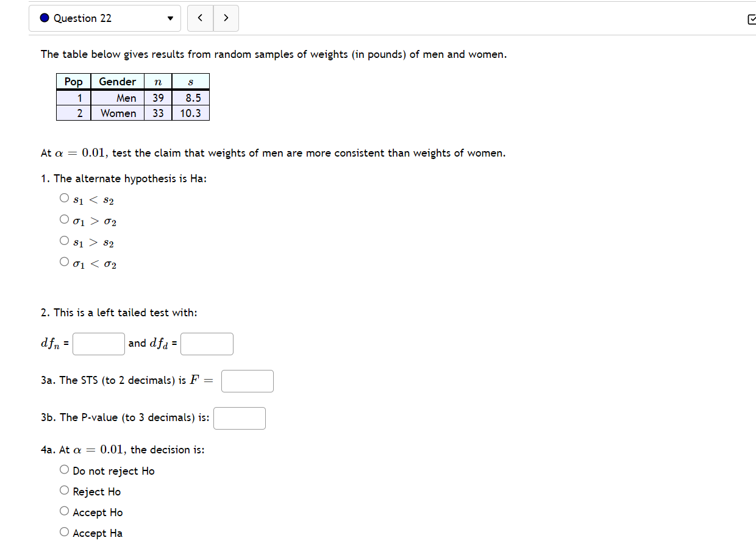Viewport: 756px width, 546px height.
Task: Click the df denominator input box
Action: click(x=207, y=344)
